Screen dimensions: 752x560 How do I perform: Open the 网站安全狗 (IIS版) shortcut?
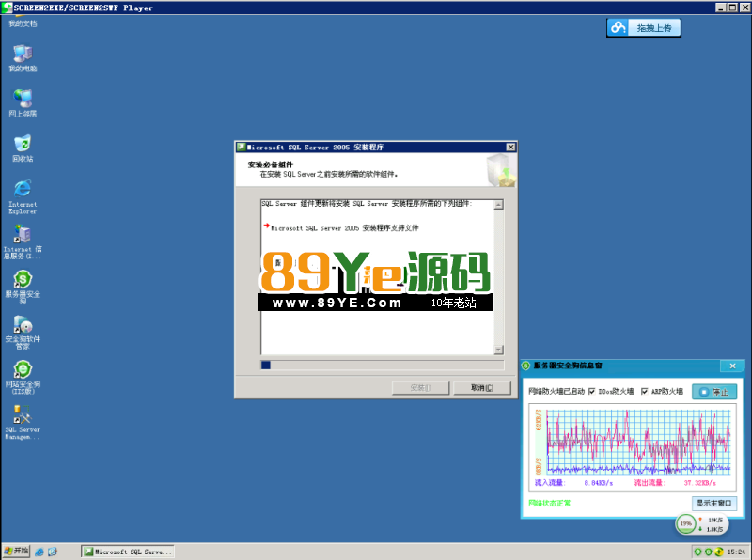[x=23, y=377]
